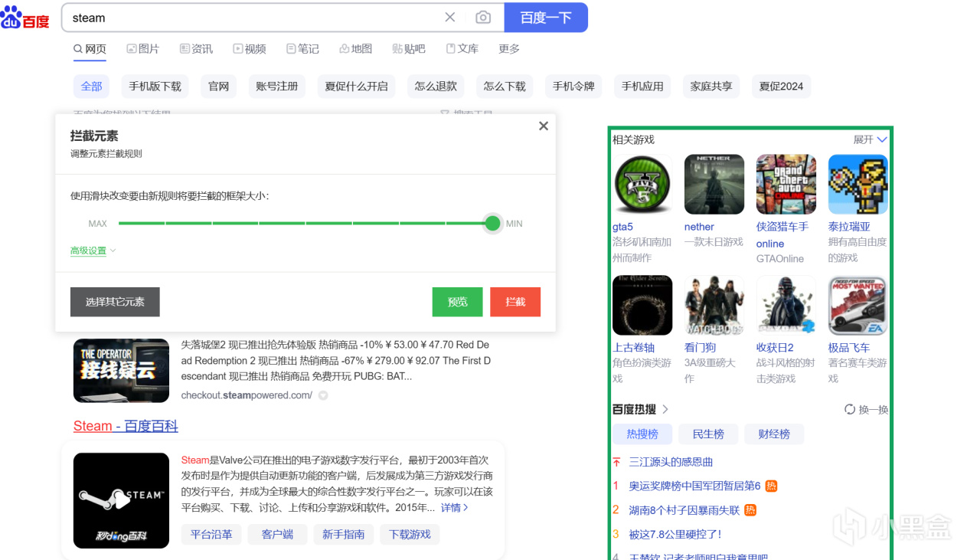Open hot search 湖南8个村子因暴雨失联
Screen dimensions: 980x560
coord(684,510)
